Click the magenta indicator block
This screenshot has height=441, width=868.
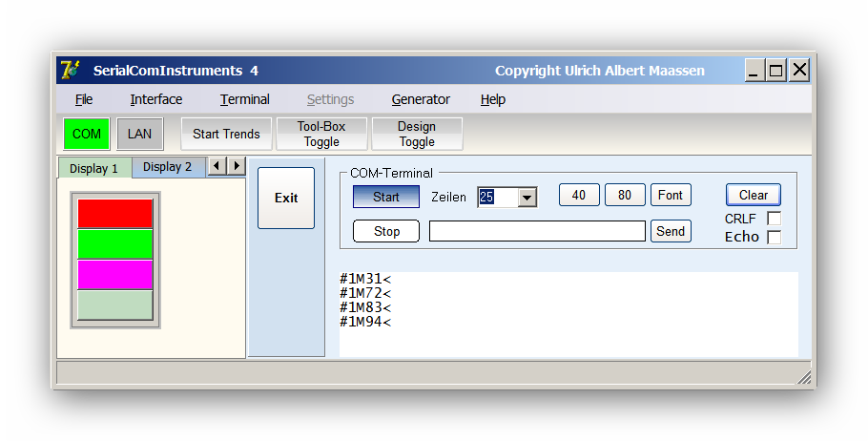115,275
